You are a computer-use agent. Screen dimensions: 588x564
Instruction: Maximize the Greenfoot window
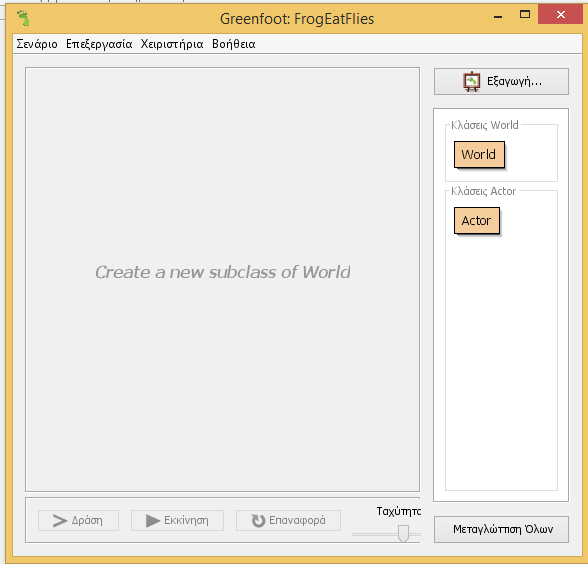click(525, 15)
